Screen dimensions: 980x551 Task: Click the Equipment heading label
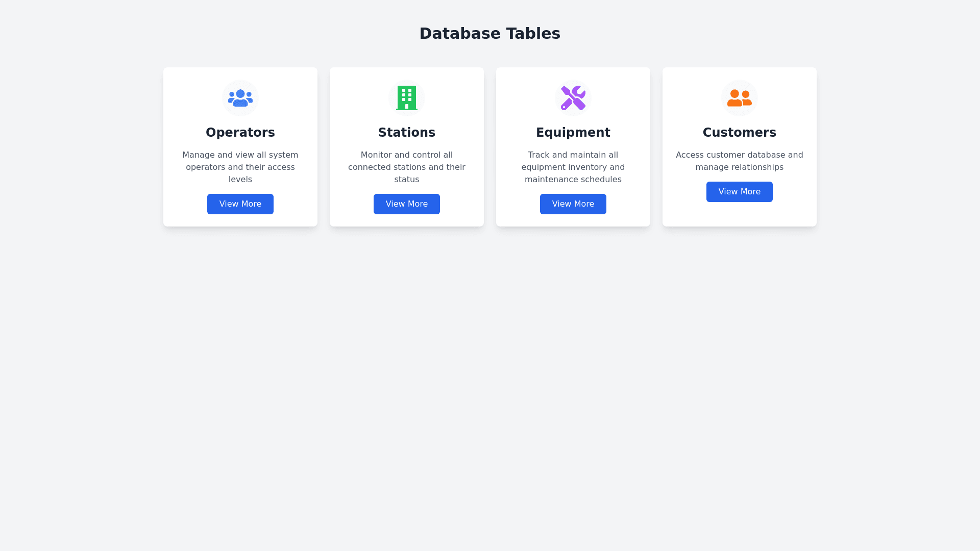click(573, 133)
